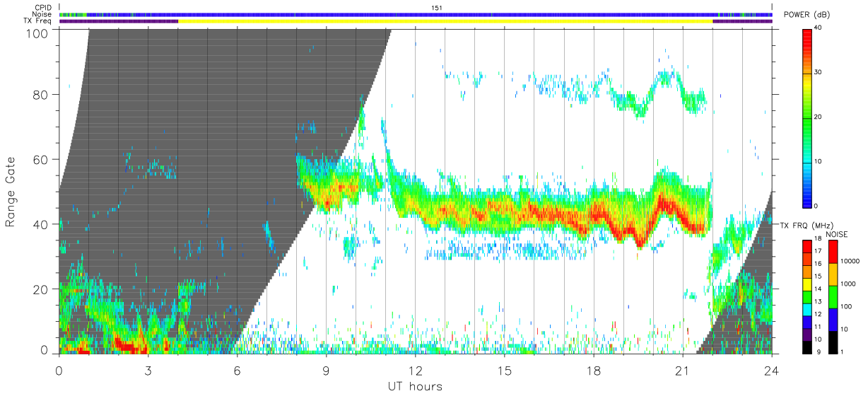Click the 14 label on TX FRQ scale
Screen dimensions: 868x401
tap(819, 289)
